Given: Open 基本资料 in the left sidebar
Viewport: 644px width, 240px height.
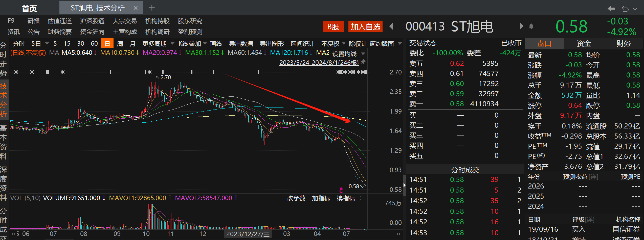Looking at the screenshot, I should point(4,142).
